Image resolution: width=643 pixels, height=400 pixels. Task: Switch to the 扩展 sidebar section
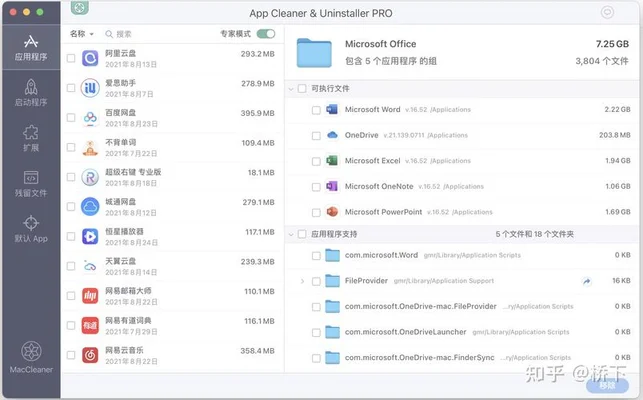[31, 138]
